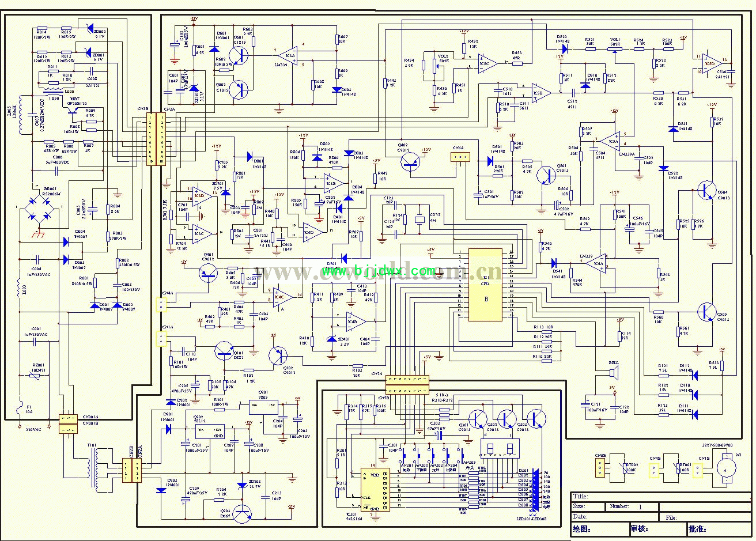Select transistor Q602 C1015
756x541 pixels.
click(x=240, y=90)
